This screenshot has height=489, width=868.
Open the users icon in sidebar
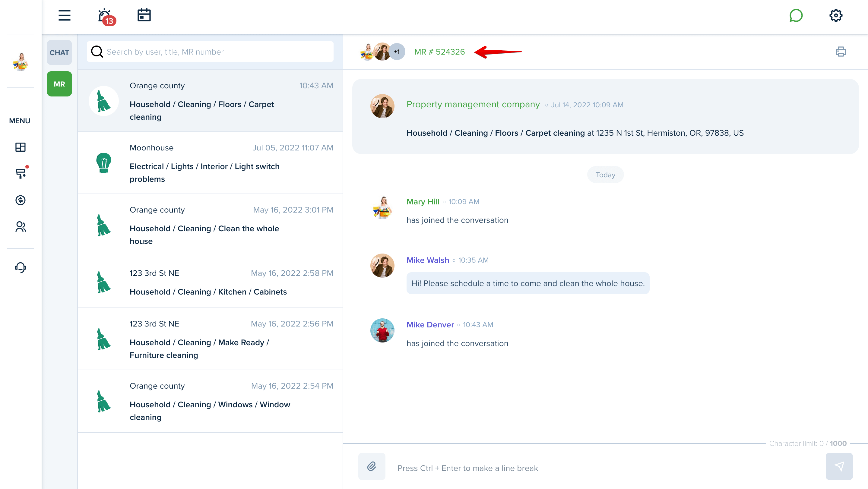(x=20, y=227)
